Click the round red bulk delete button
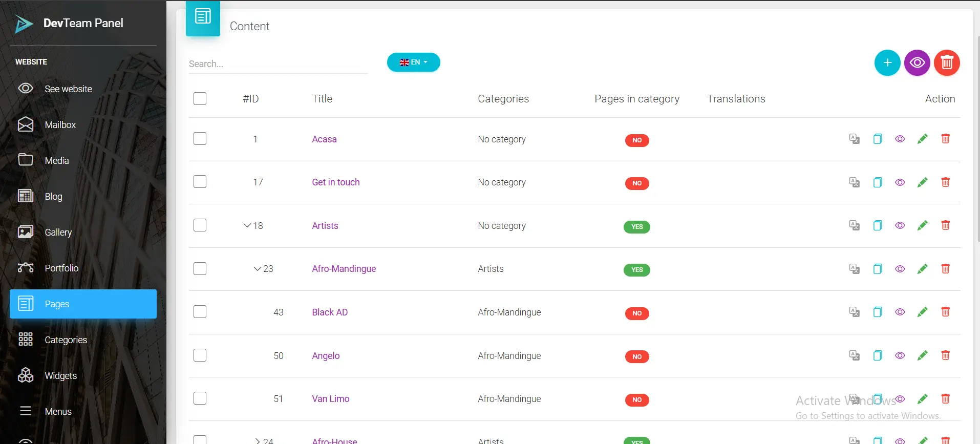980x444 pixels. point(946,62)
